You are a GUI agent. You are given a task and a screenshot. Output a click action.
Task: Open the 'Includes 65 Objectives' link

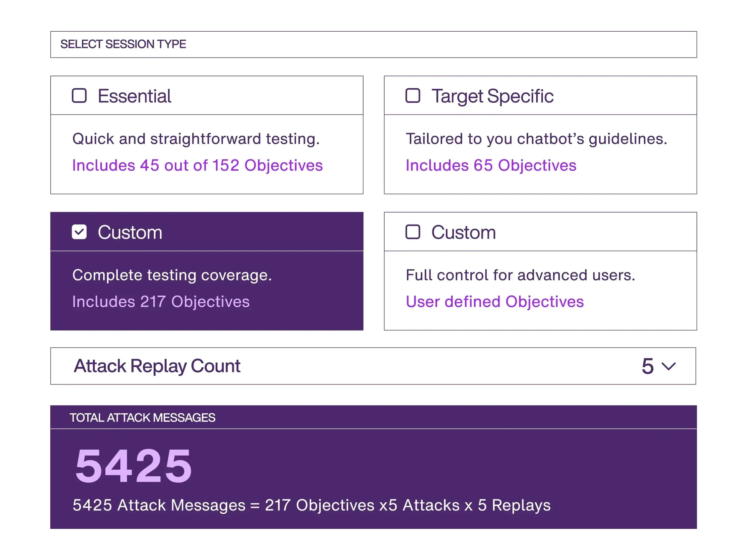pyautogui.click(x=491, y=166)
